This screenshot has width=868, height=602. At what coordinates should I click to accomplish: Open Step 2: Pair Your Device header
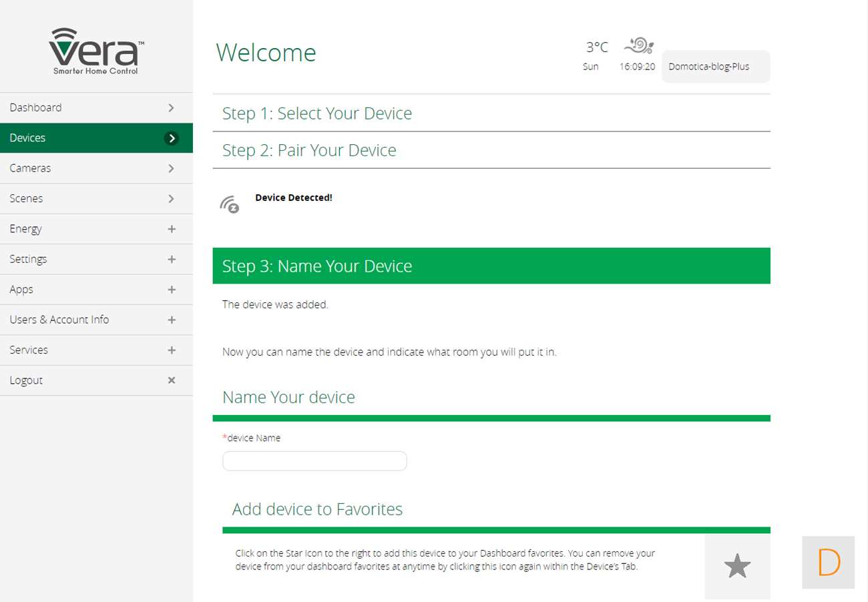[309, 150]
